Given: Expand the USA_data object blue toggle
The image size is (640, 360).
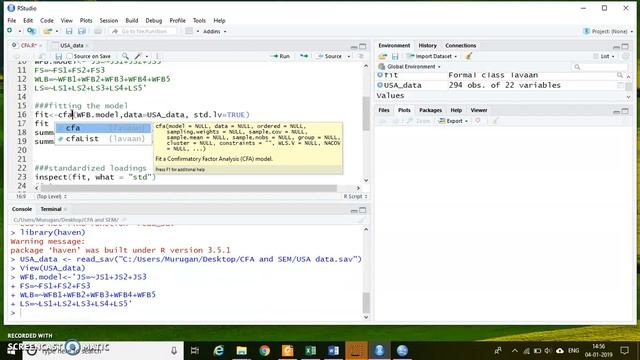Looking at the screenshot, I should click(380, 85).
